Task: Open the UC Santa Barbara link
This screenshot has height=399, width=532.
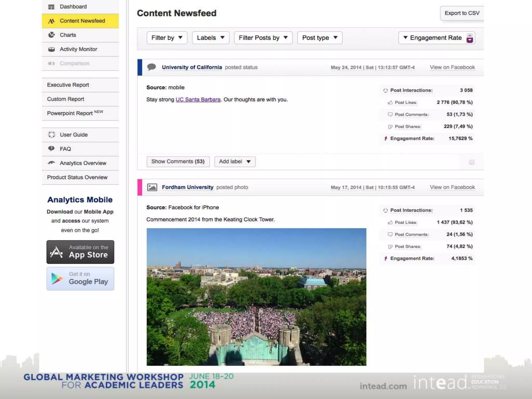Action: [198, 99]
